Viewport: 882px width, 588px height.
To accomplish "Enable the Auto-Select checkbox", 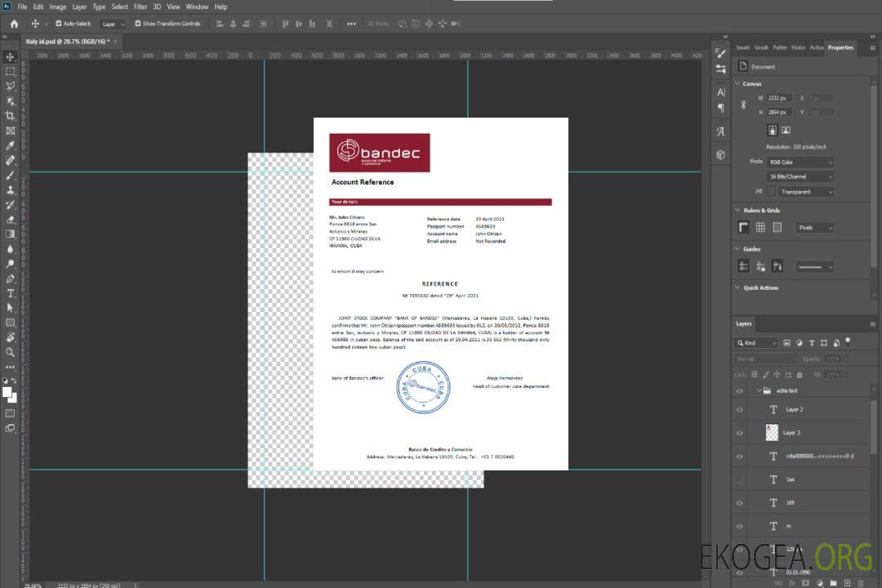I will [x=59, y=24].
